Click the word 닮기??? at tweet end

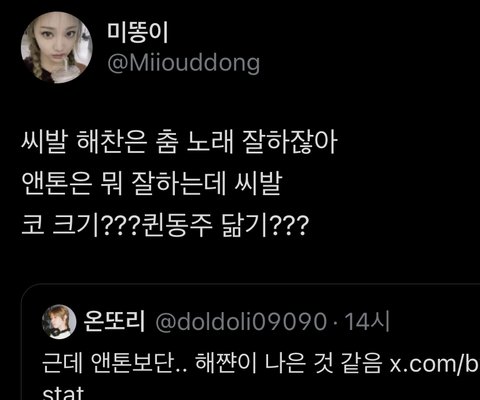pos(265,225)
